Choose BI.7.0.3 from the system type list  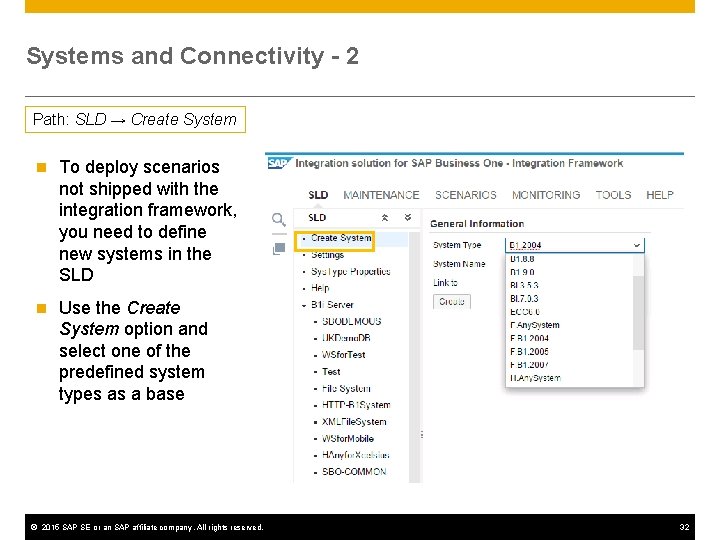524,299
